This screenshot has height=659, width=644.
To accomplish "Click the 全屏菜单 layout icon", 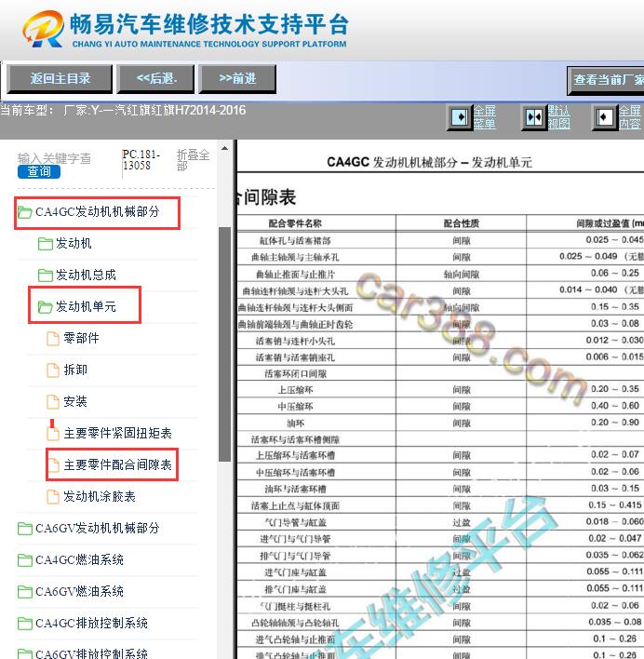I will [x=460, y=117].
